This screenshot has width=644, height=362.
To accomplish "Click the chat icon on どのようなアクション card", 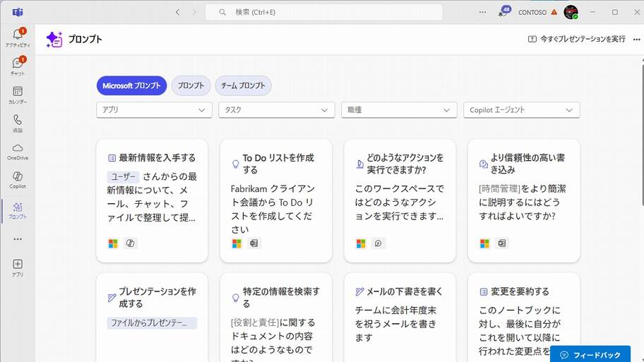I will point(378,243).
